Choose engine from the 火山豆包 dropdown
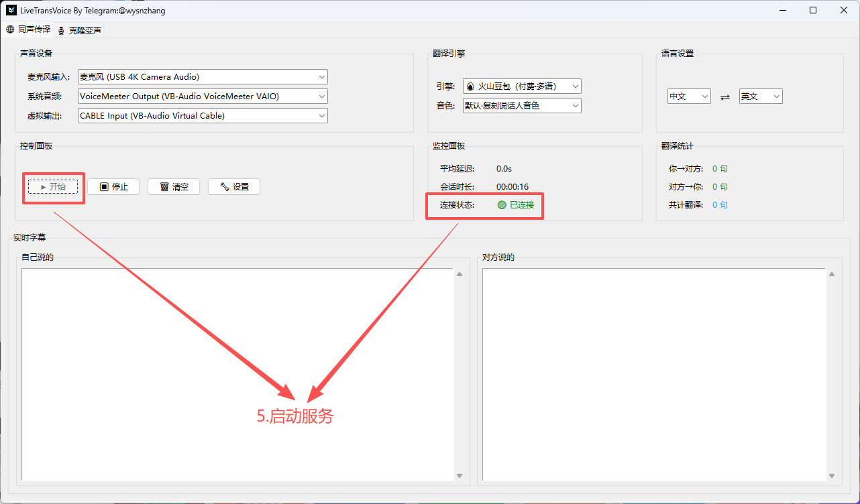The image size is (860, 504). click(x=522, y=86)
